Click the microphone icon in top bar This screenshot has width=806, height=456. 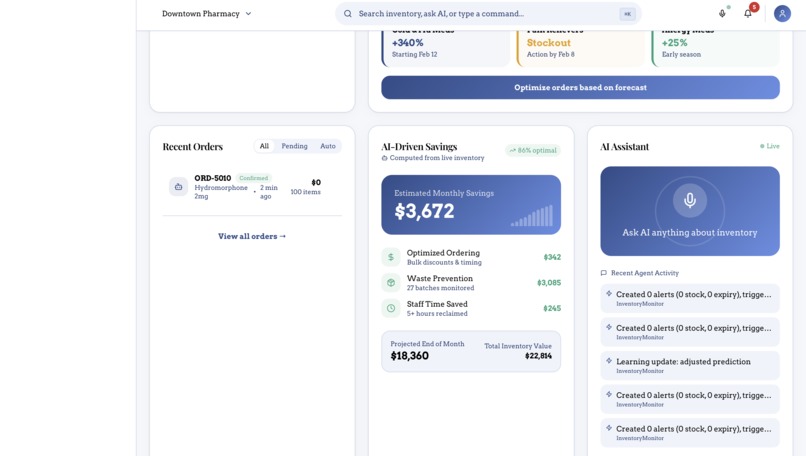coord(722,14)
